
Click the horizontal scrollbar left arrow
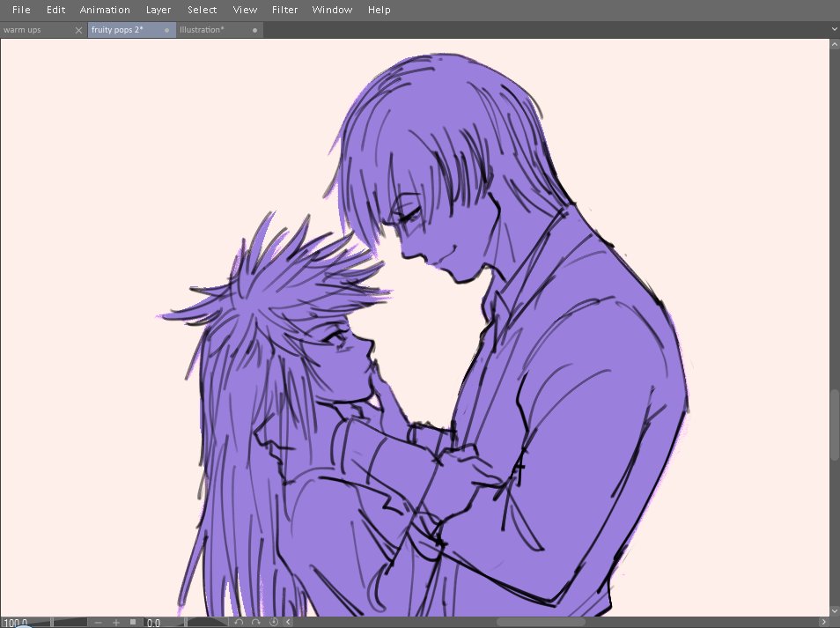[x=289, y=622]
